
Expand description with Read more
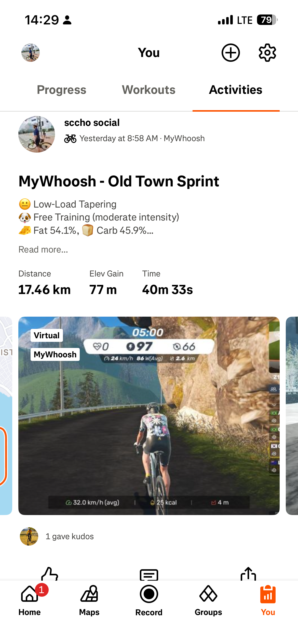43,250
